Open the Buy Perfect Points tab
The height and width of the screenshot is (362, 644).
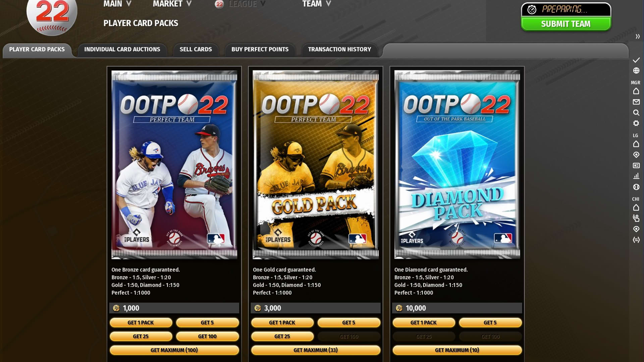coord(260,50)
